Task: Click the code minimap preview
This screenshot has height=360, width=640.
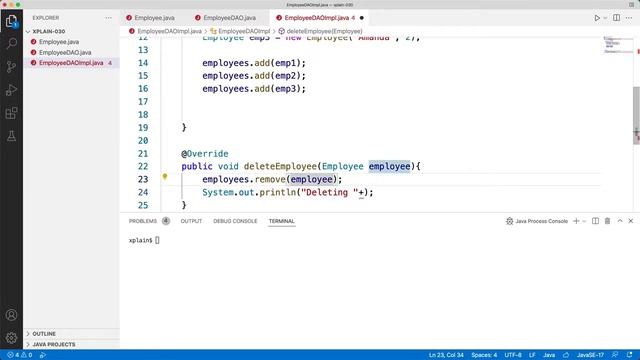Action: 618,45
